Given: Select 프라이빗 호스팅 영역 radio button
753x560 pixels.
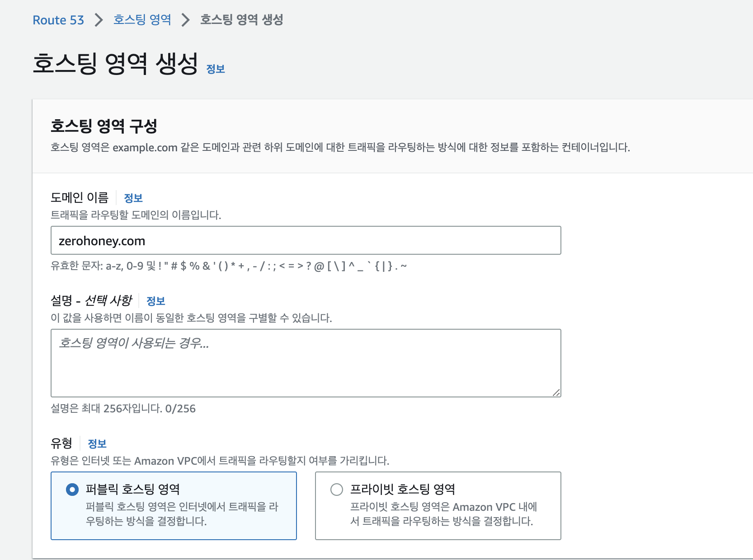Looking at the screenshot, I should point(337,490).
